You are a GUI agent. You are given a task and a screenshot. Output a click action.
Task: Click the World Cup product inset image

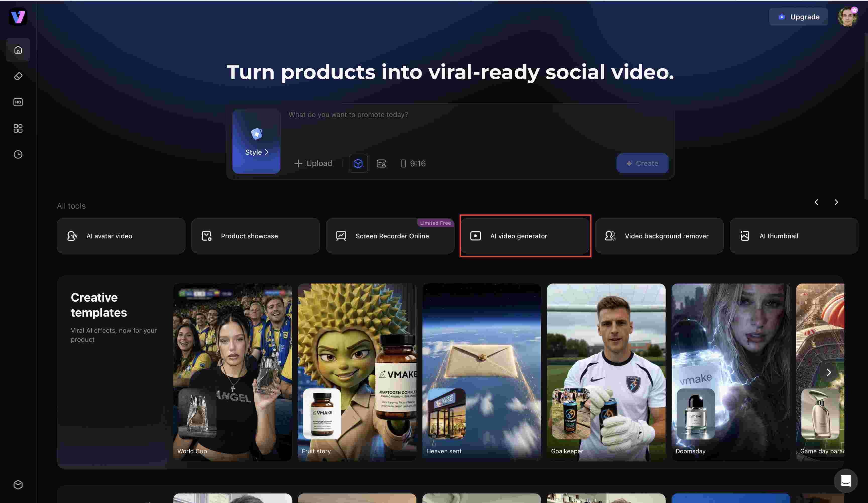(x=198, y=414)
